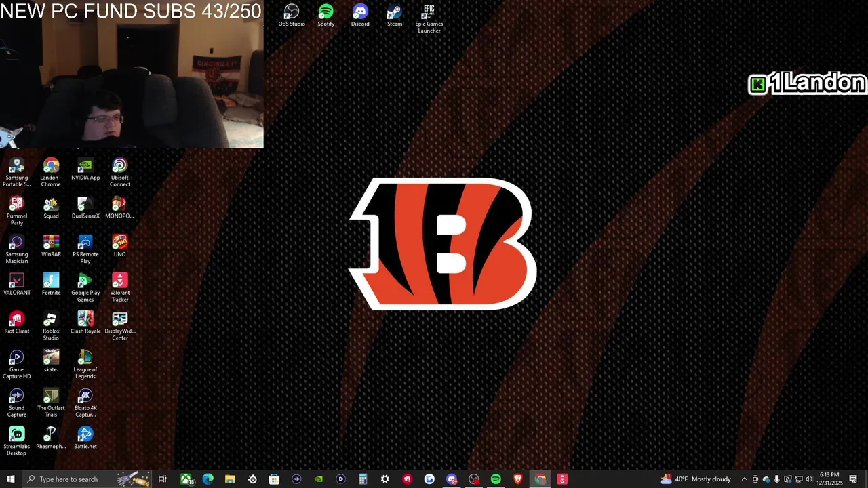Viewport: 868px width, 488px height.
Task: Open Discord from the taskbar
Action: coord(452,479)
